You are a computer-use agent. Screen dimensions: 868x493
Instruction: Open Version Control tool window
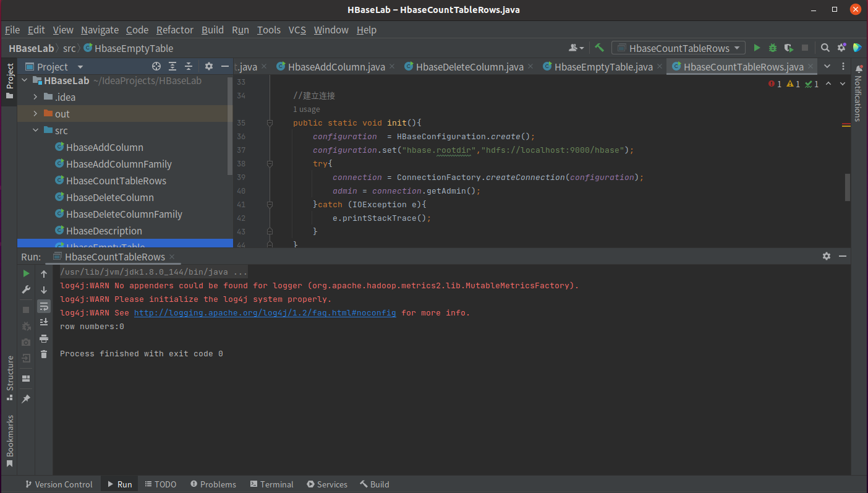(x=59, y=484)
